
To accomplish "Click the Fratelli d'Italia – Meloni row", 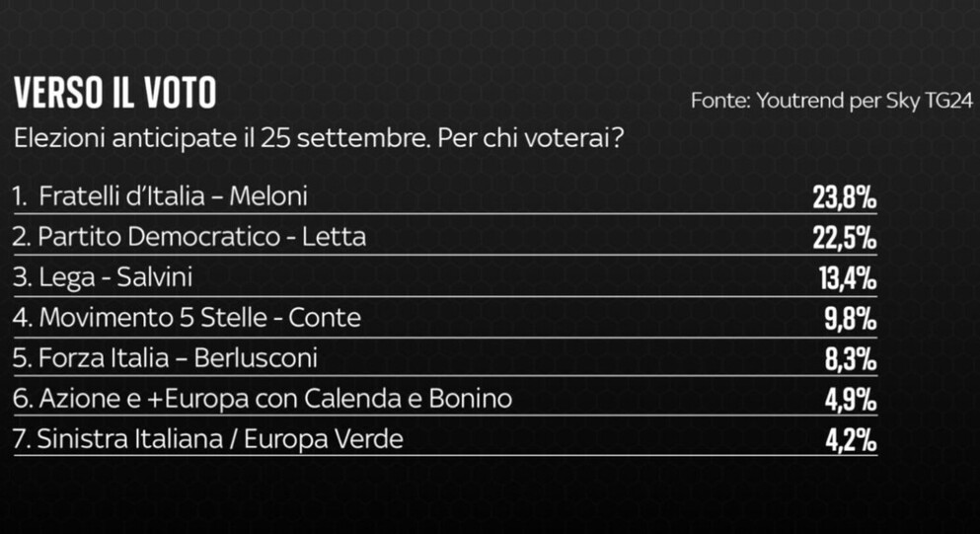I will tap(445, 196).
